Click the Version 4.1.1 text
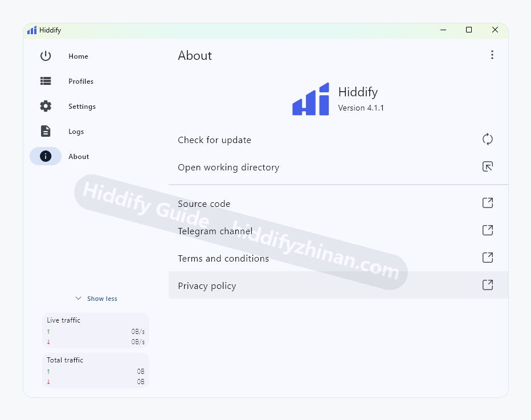 pos(361,108)
